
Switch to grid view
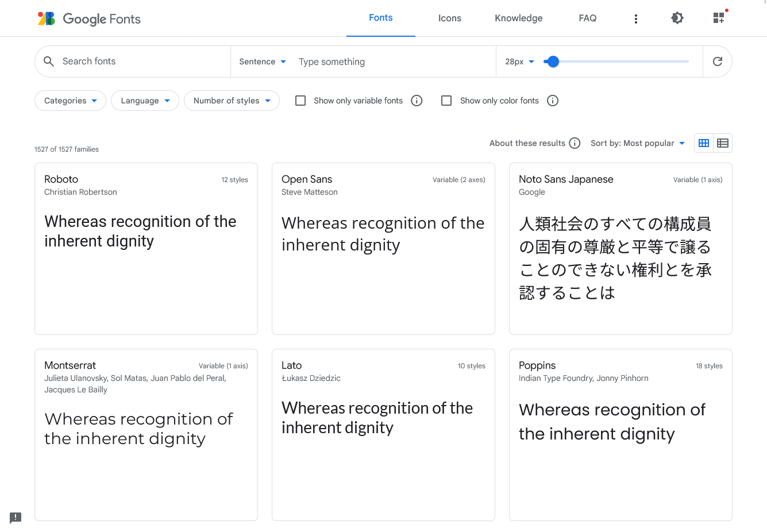point(704,143)
